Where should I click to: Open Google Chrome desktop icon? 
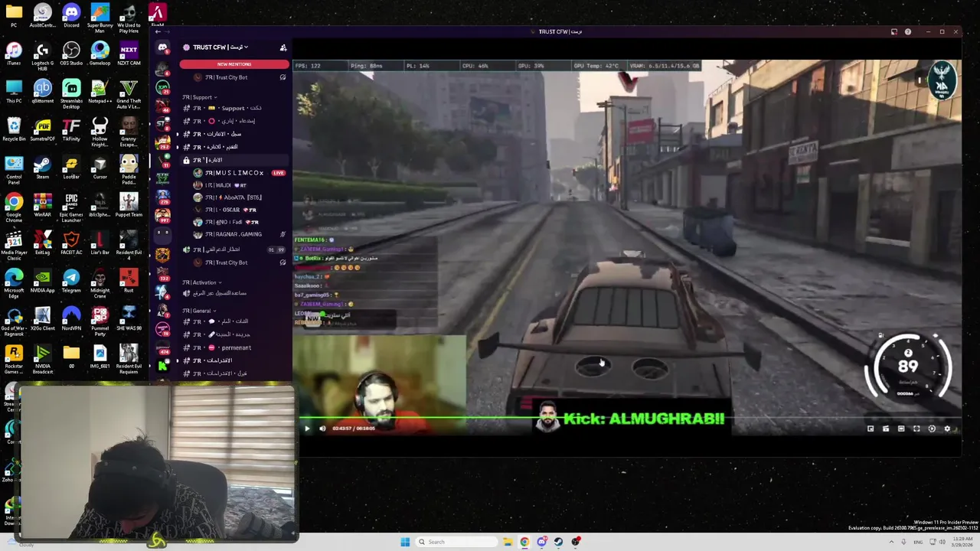[x=14, y=207]
